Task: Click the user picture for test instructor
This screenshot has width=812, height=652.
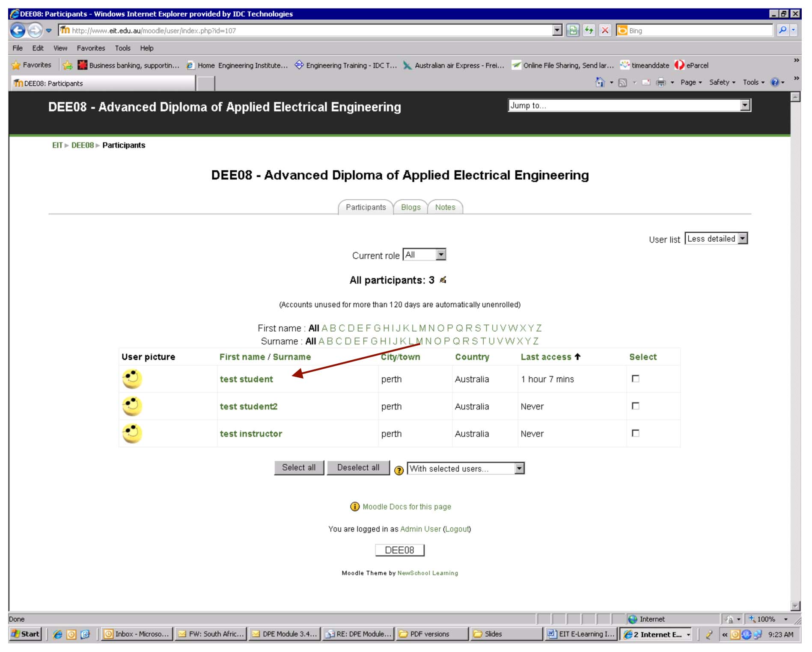Action: point(132,433)
